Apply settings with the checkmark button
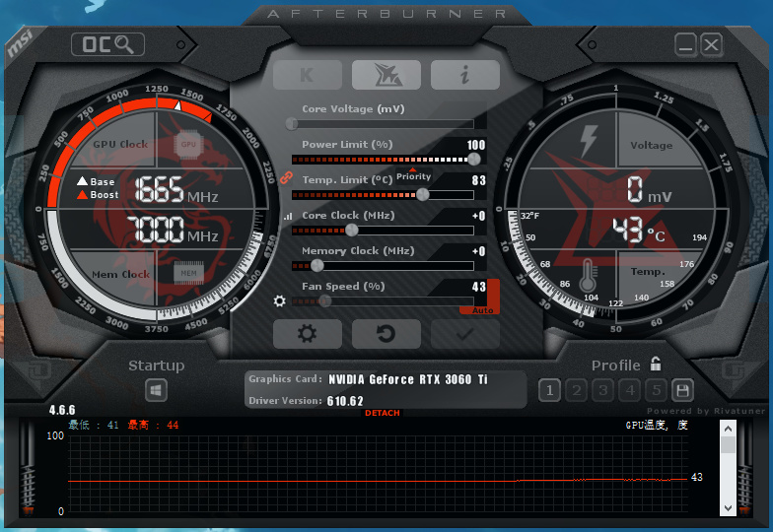Viewport: 773px width, 532px height. [465, 334]
